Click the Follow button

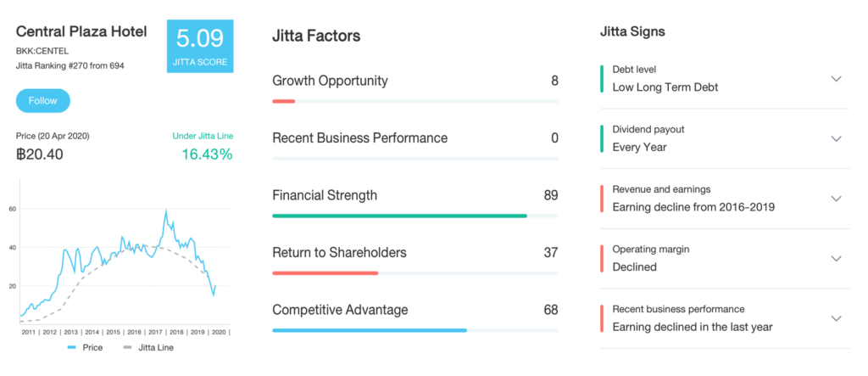pos(43,101)
